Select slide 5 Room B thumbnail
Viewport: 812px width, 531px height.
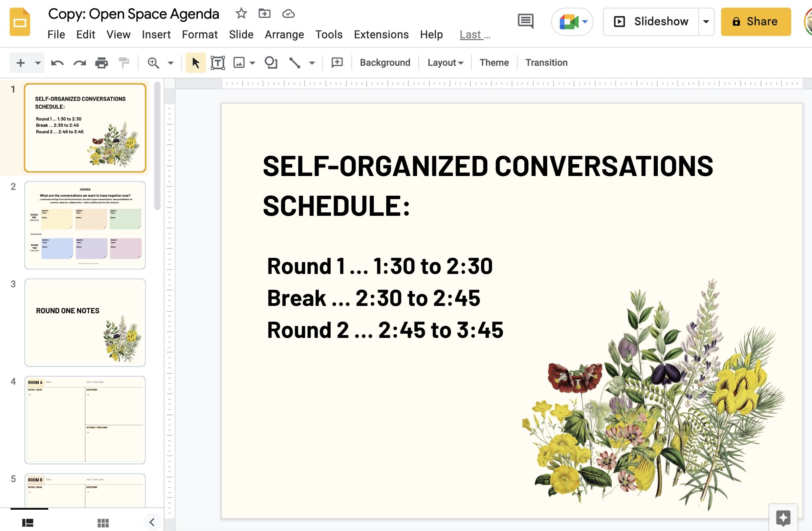(x=85, y=490)
